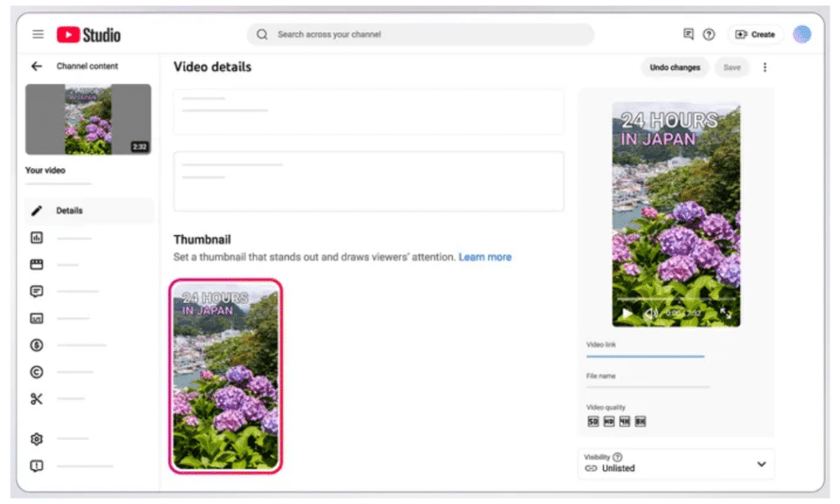Select the 24 Hours in Japan thumbnail

[x=225, y=376]
